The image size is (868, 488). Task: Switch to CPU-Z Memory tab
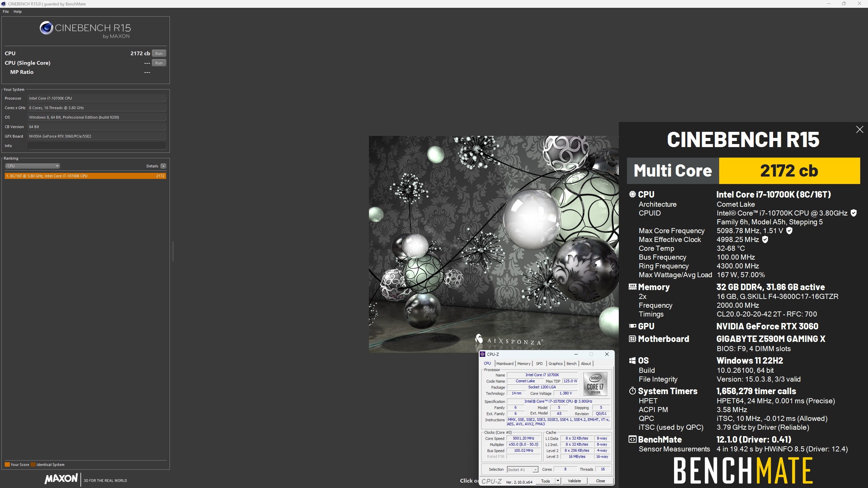(x=524, y=364)
